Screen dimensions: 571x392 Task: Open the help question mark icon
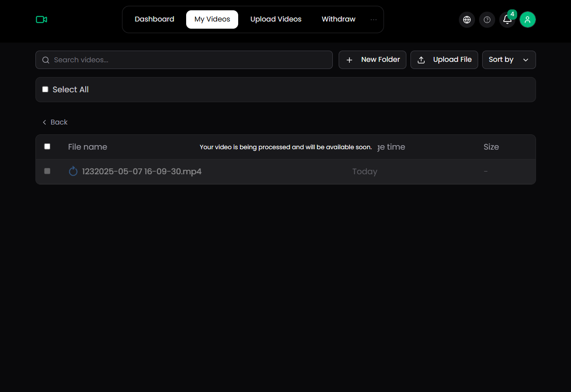click(487, 20)
